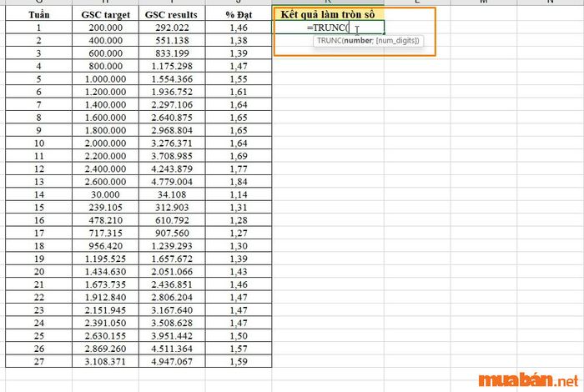584x392 pixels.
Task: Click the cell with value 3.167.640
Action: [x=172, y=309]
